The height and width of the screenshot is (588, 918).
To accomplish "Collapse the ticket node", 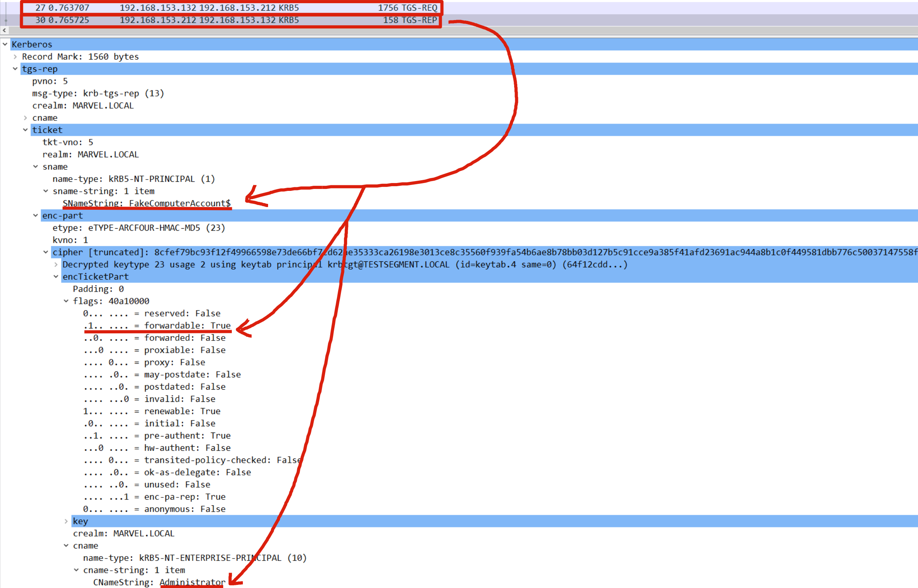I will click(x=26, y=130).
